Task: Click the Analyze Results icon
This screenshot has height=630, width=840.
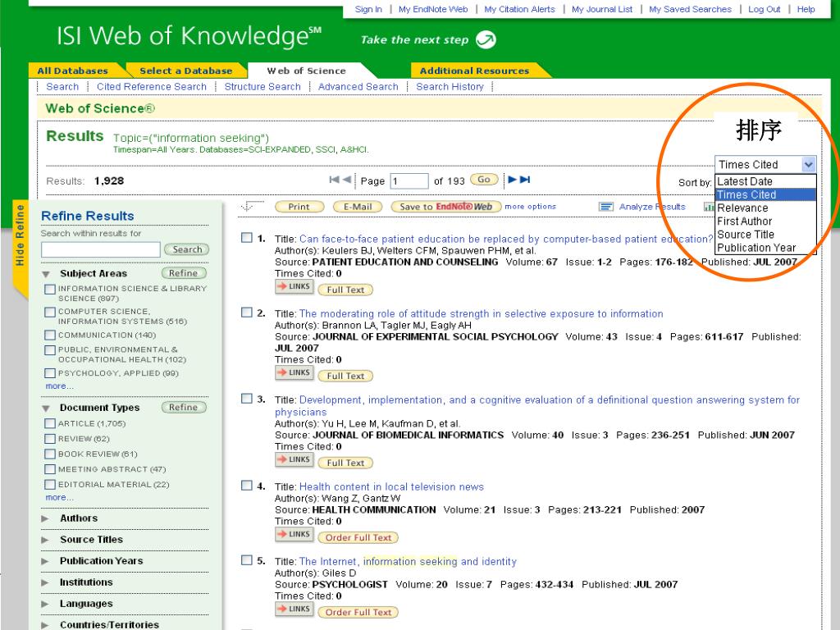Action: [606, 207]
